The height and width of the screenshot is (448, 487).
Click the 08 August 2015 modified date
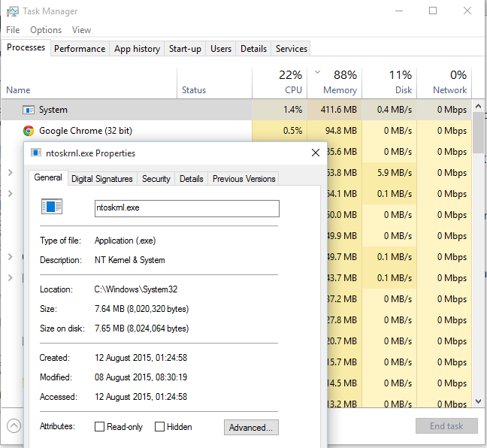pos(141,377)
